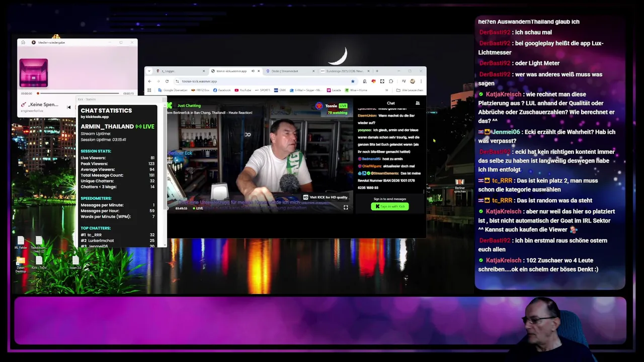This screenshot has height=362, width=644.
Task: Open the Chrome three-dot menu
Action: pyautogui.click(x=421, y=81)
